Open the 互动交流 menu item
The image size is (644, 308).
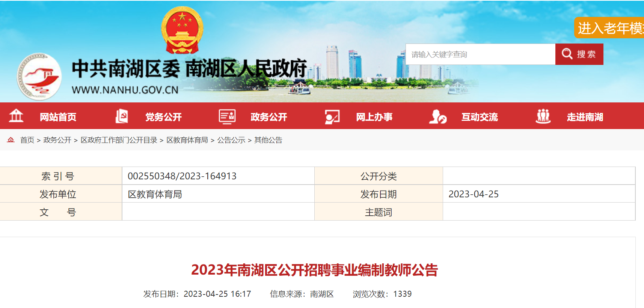[x=480, y=117]
